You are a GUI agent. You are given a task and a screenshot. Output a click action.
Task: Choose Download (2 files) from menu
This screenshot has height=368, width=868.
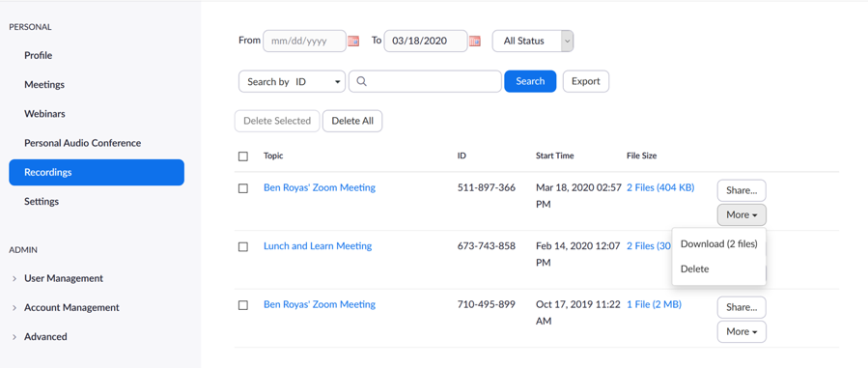(719, 243)
